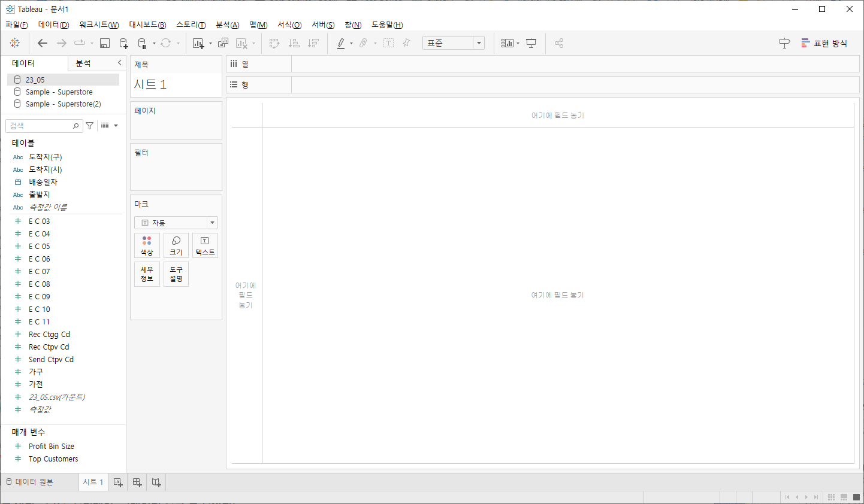The image size is (864, 504).
Task: Click the presentation mode icon
Action: pyautogui.click(x=531, y=43)
